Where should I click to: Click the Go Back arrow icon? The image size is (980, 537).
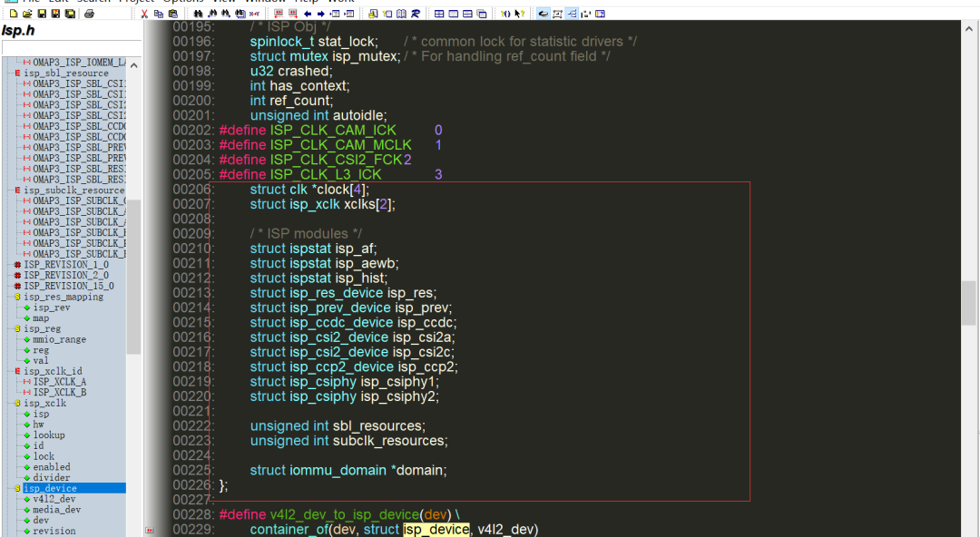(308, 14)
